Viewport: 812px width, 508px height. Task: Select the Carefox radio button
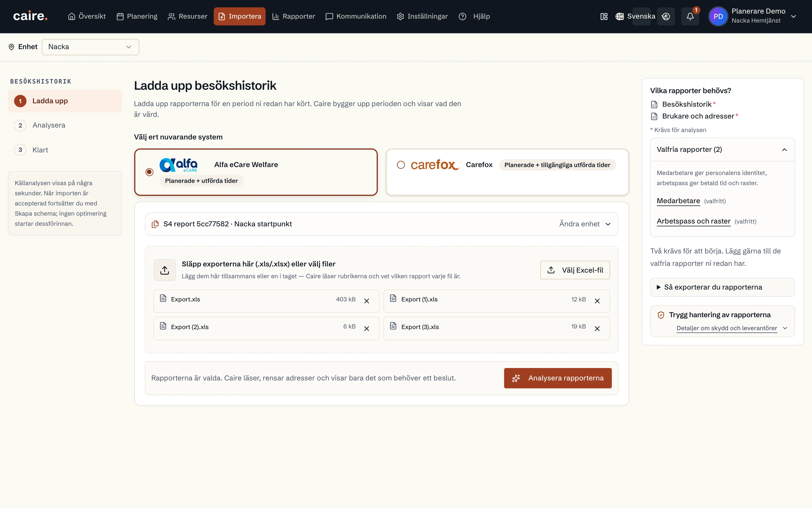coord(401,165)
